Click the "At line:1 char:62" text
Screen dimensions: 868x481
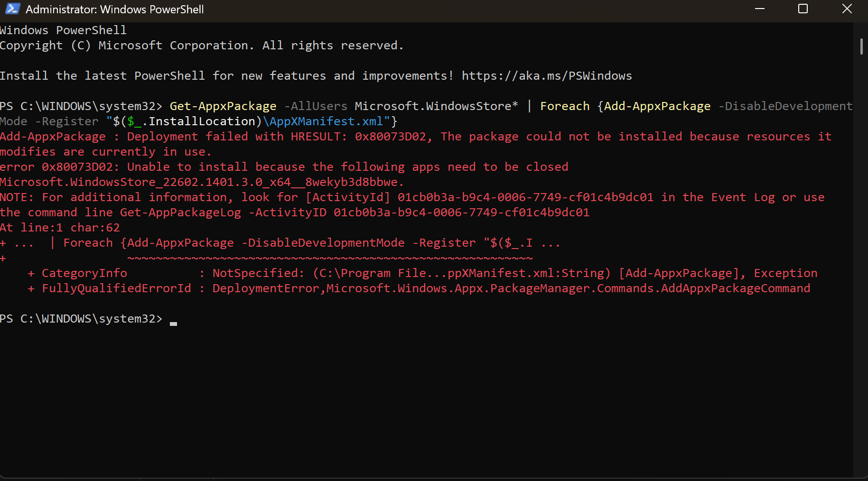point(60,228)
